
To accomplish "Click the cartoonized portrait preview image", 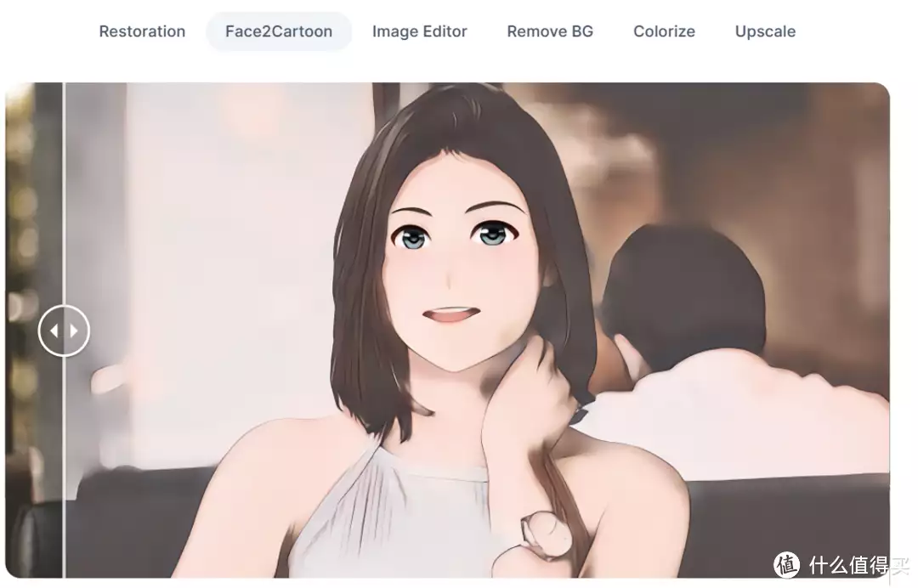I will [447, 330].
